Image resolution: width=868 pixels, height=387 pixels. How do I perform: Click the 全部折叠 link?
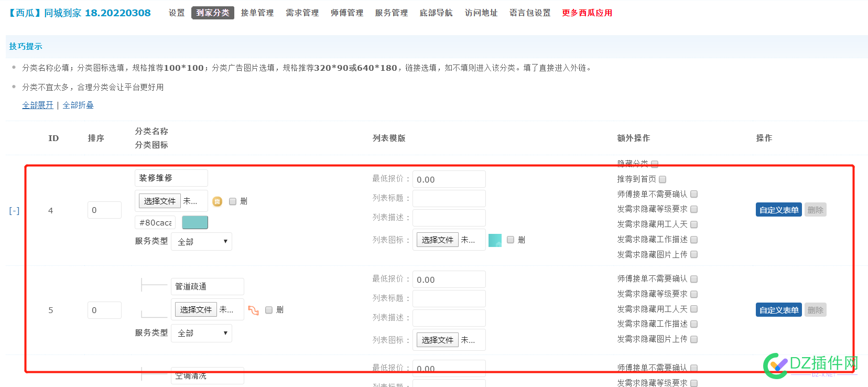click(78, 105)
